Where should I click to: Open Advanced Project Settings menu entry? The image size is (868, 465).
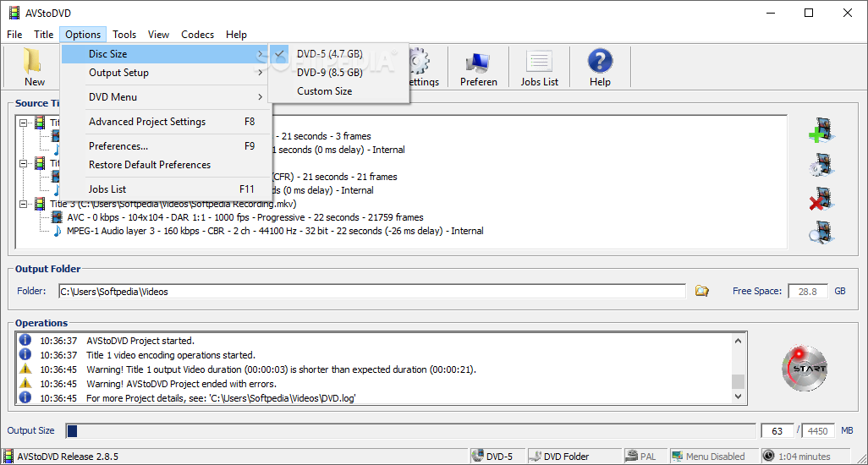pos(165,122)
